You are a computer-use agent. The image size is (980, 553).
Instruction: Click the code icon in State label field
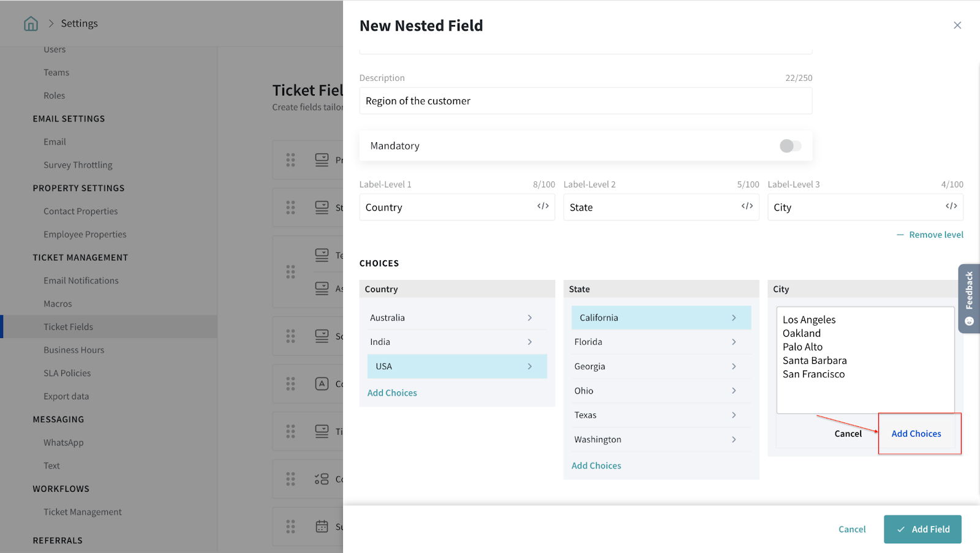coord(747,206)
